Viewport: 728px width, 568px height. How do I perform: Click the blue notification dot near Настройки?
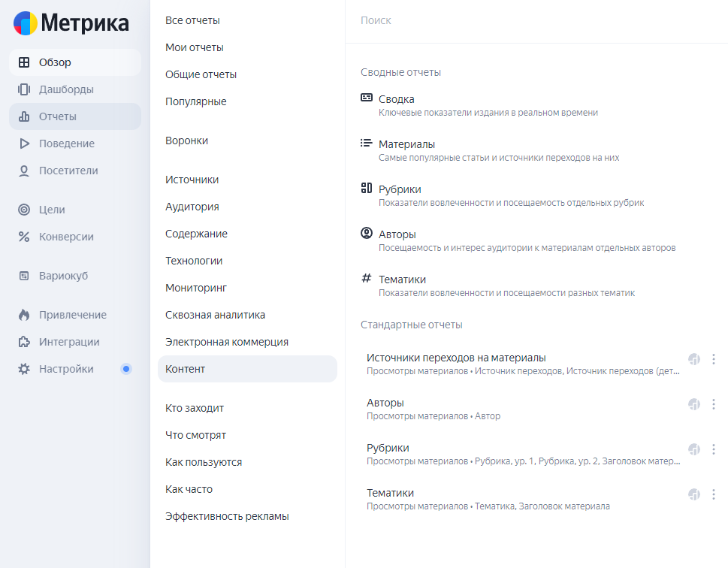point(126,369)
